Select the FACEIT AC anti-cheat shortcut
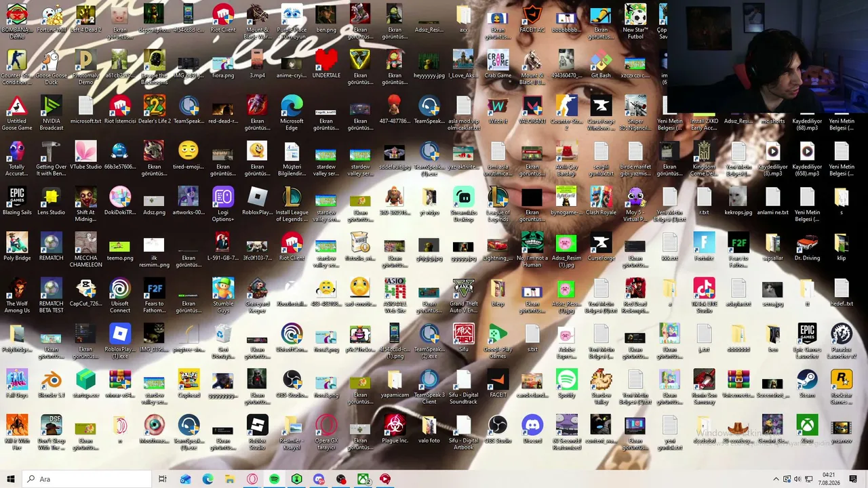The width and height of the screenshot is (868, 488). tap(532, 19)
